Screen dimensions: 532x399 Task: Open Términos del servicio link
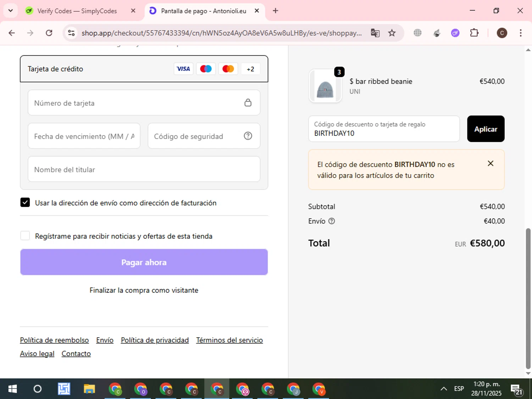(x=229, y=340)
